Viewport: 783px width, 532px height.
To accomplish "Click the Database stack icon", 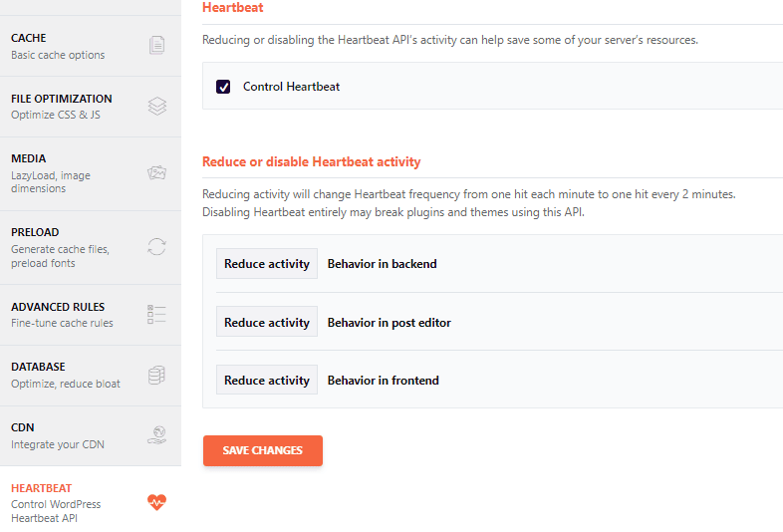I will pos(156,375).
